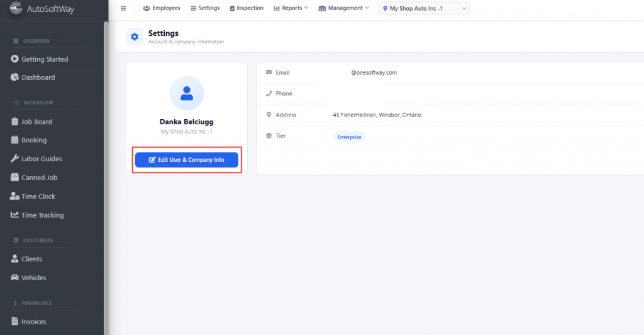Click the Settings gear icon in page header
This screenshot has height=335, width=644.
coord(134,37)
